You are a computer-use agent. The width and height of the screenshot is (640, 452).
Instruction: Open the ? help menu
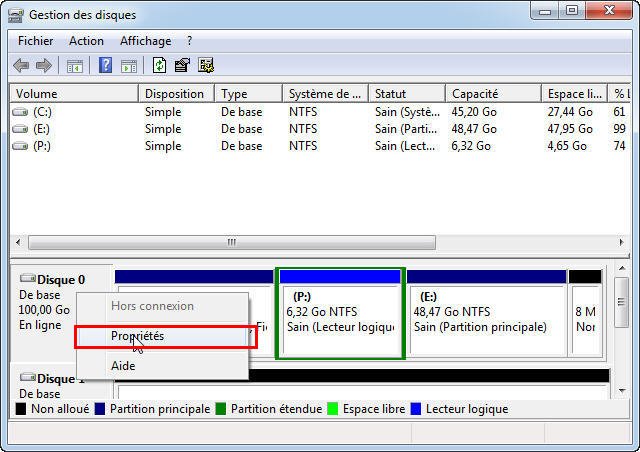189,41
